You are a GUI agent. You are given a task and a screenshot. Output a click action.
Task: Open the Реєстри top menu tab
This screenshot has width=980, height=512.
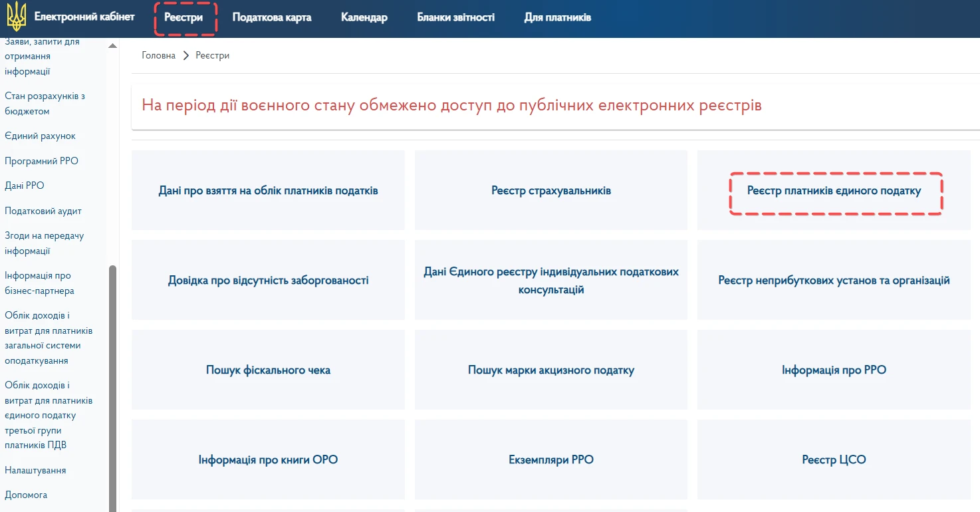pos(184,17)
